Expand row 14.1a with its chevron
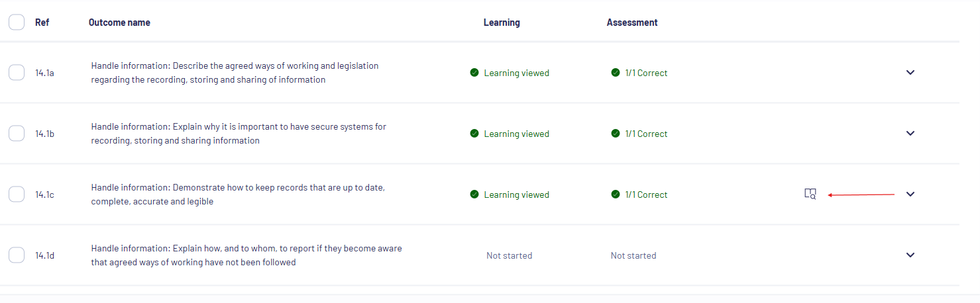Screen dimensions: 980x303 [x=910, y=73]
